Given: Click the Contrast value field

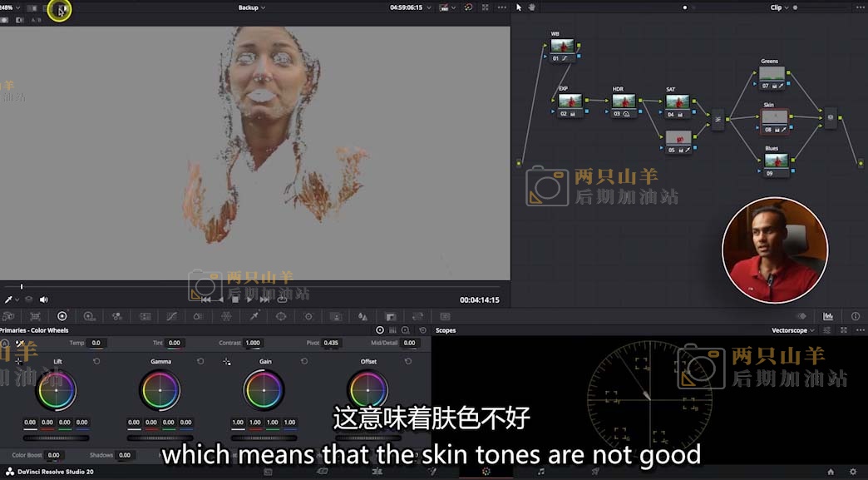Looking at the screenshot, I should click(253, 343).
